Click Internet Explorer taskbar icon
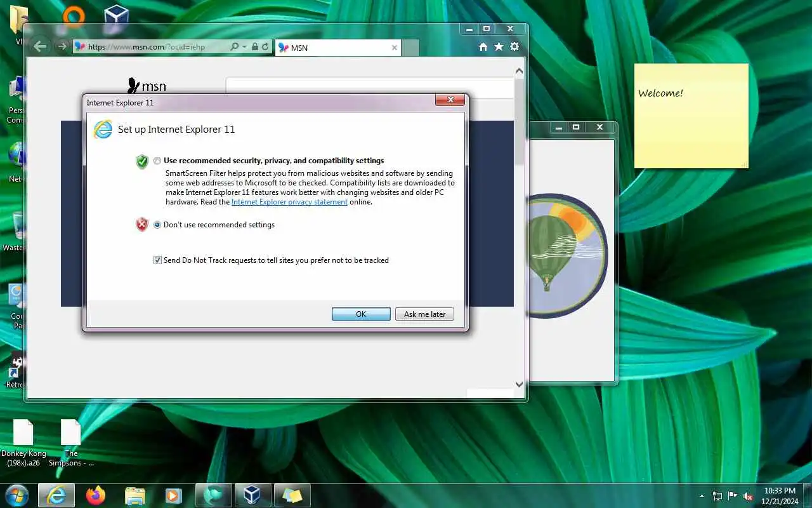This screenshot has width=812, height=508. [56, 495]
